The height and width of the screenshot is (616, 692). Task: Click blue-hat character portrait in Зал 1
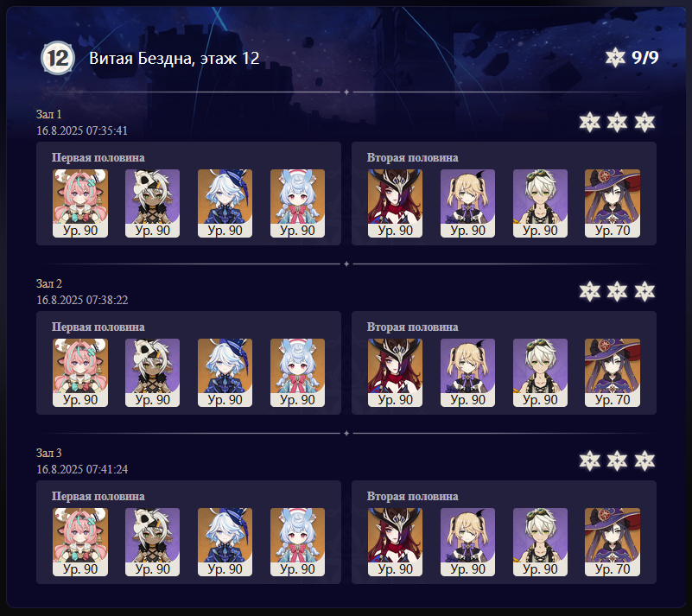tap(225, 203)
